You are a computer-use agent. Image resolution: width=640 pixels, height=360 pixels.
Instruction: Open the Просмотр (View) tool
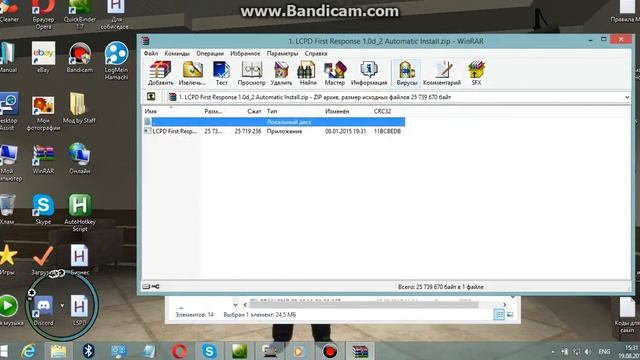tap(251, 73)
